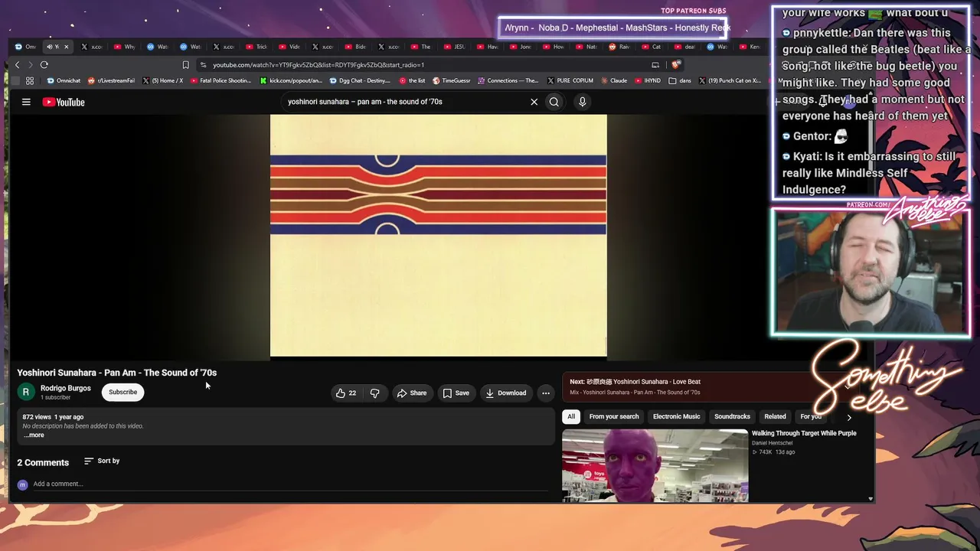
Task: Share the Pan Am video
Action: click(x=411, y=393)
